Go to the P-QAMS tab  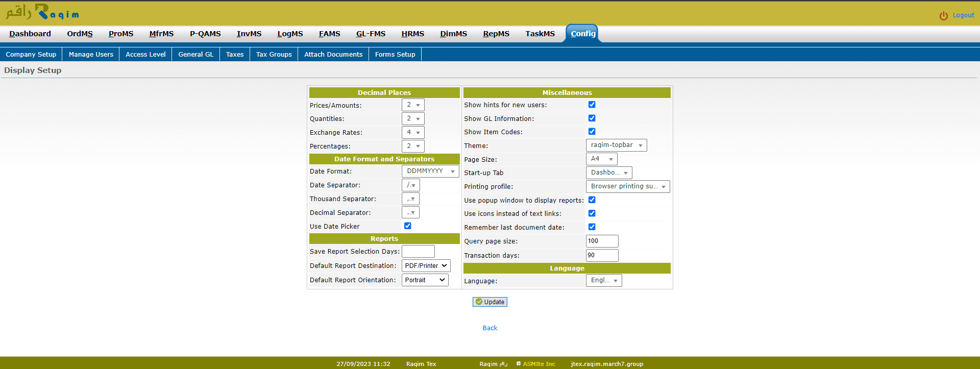[205, 34]
